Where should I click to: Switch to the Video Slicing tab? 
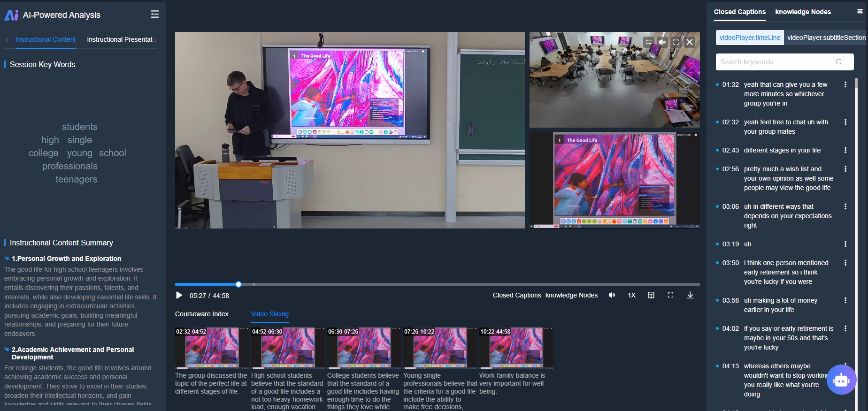click(x=270, y=314)
